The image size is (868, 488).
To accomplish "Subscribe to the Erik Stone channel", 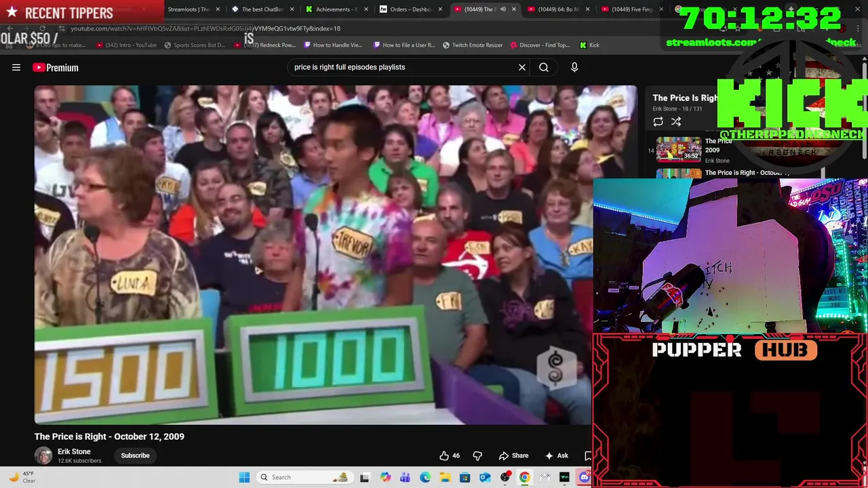I will [135, 455].
